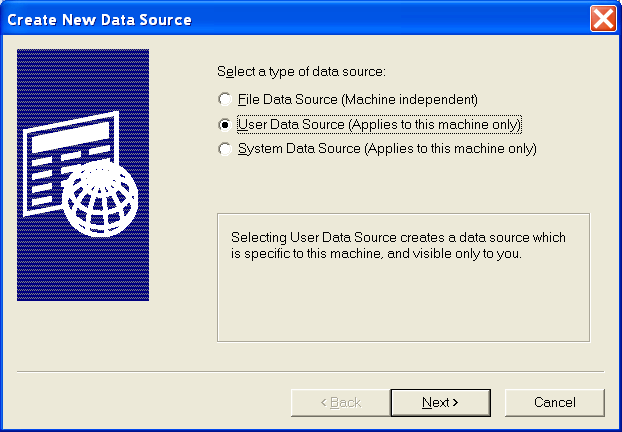The width and height of the screenshot is (622, 432).
Task: Click the empty area of the description box
Action: tap(403, 303)
